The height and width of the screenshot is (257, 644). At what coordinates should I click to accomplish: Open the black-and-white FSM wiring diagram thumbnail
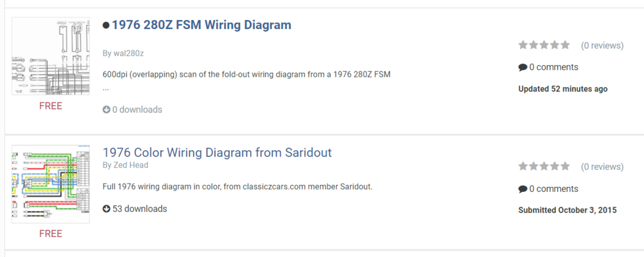(x=50, y=56)
